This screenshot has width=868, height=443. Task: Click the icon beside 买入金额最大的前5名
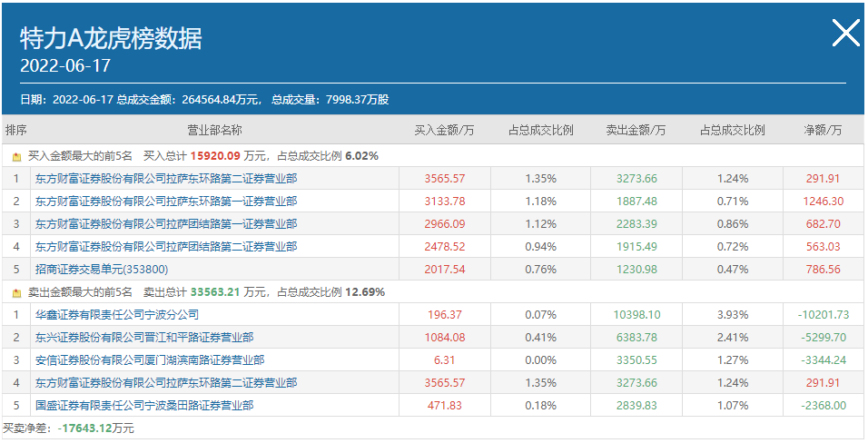tap(15, 156)
